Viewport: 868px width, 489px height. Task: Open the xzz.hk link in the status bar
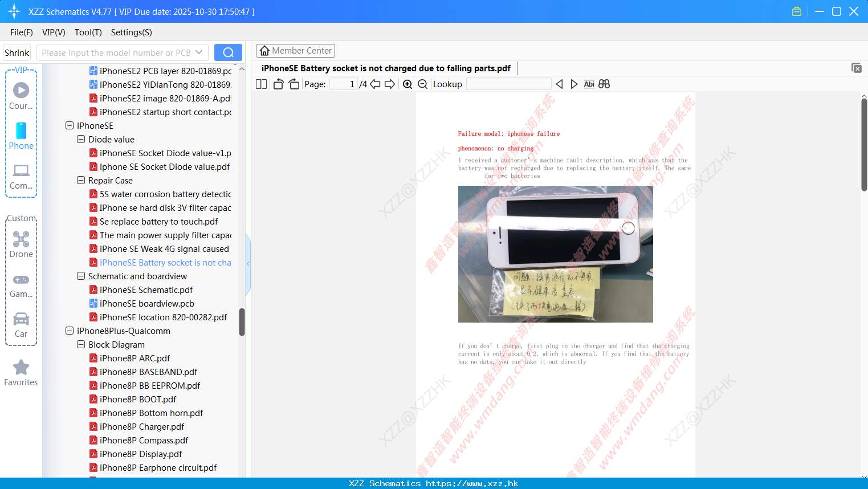(x=472, y=483)
